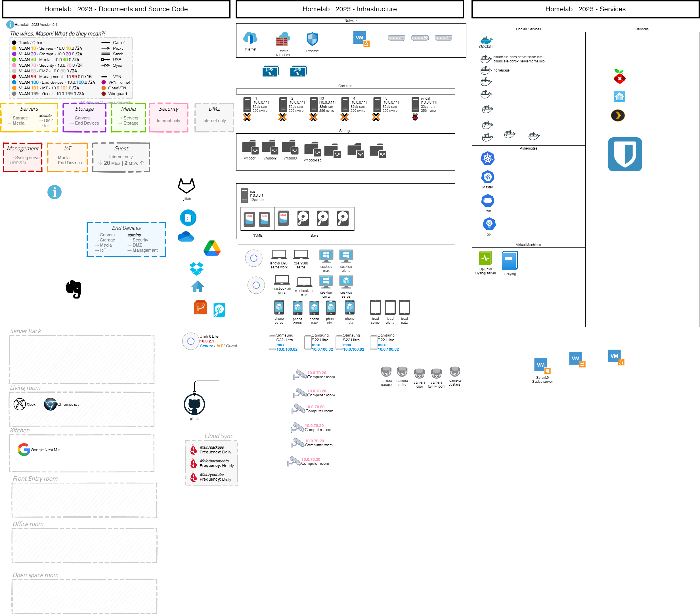Image resolution: width=700 pixels, height=614 pixels.
Task: Select the yellow VLAN 10 legend dot
Action: (x=14, y=48)
